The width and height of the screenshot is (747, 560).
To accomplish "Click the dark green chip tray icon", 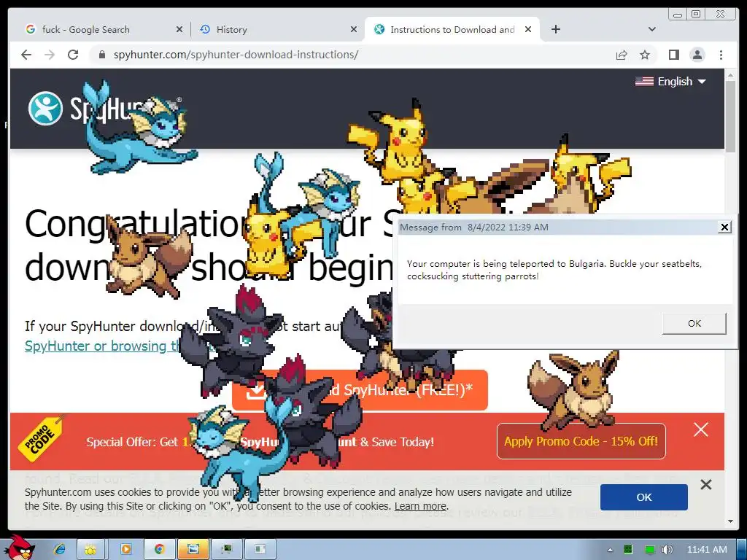I will coord(628,550).
